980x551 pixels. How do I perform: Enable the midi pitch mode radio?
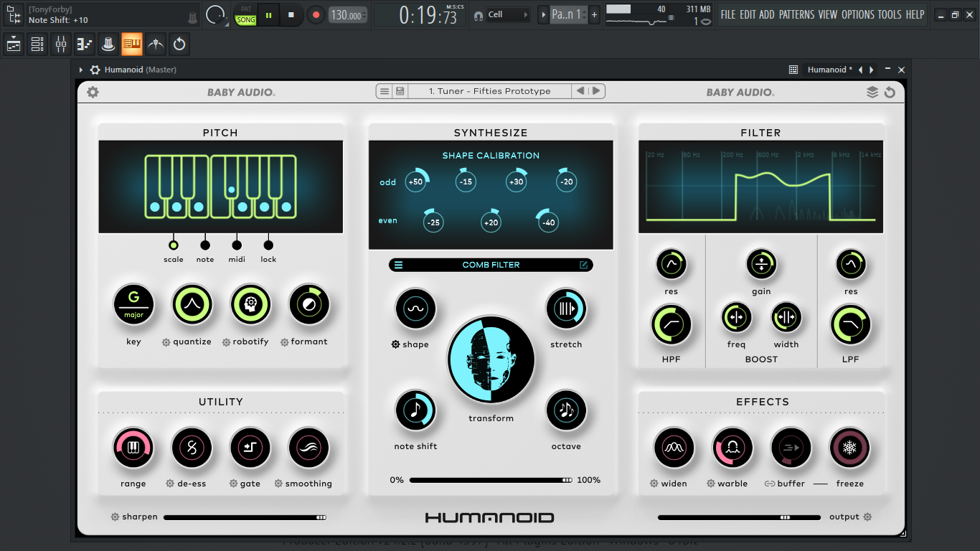click(x=237, y=245)
